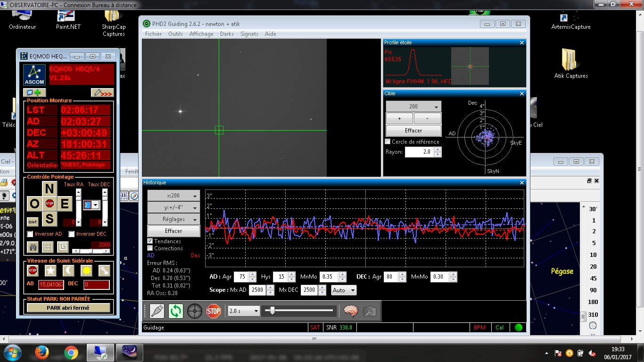644x362 pixels.
Task: Open the Auto Dec mode dropdown
Action: point(344,290)
